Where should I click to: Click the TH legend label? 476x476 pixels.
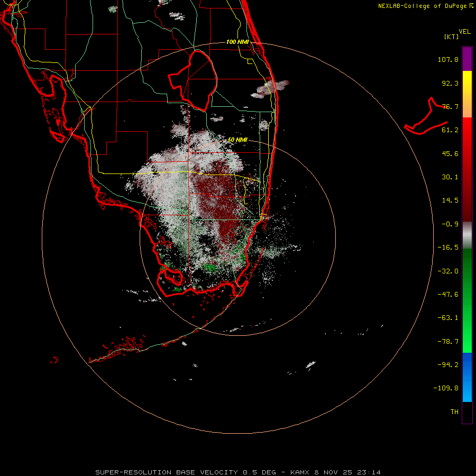coord(454,412)
